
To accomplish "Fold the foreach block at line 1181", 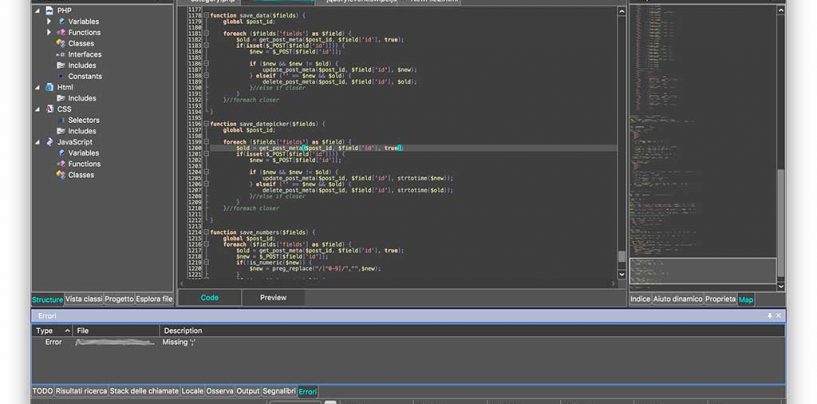I will [x=206, y=33].
